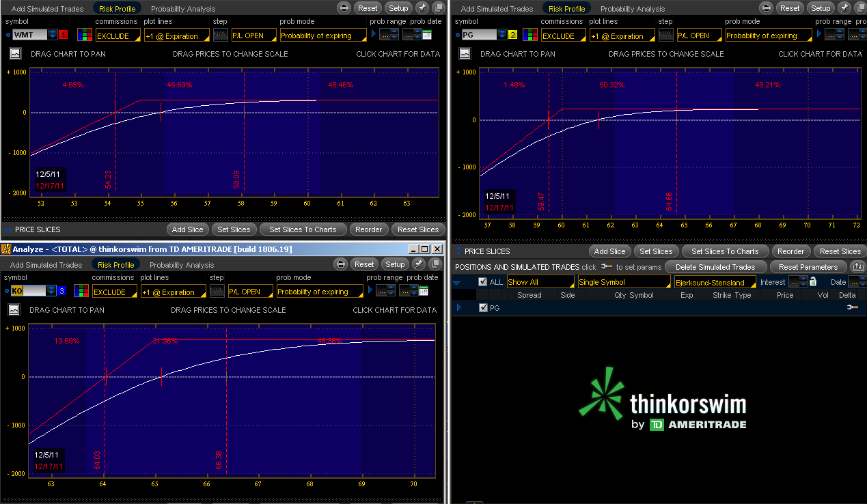Toggle the ALL positions checkbox
Viewport: 867px width, 504px height.
483,282
